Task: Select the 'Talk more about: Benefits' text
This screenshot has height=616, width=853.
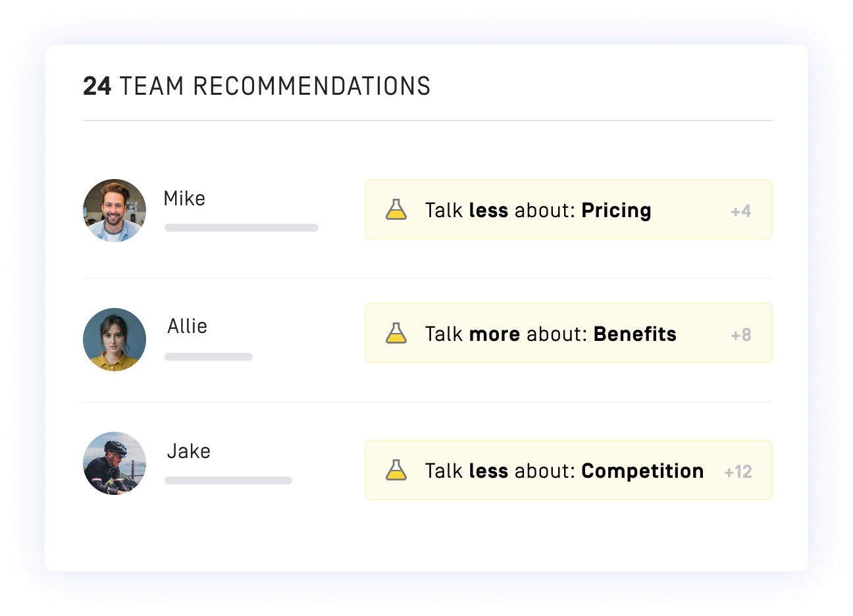Action: (x=550, y=334)
